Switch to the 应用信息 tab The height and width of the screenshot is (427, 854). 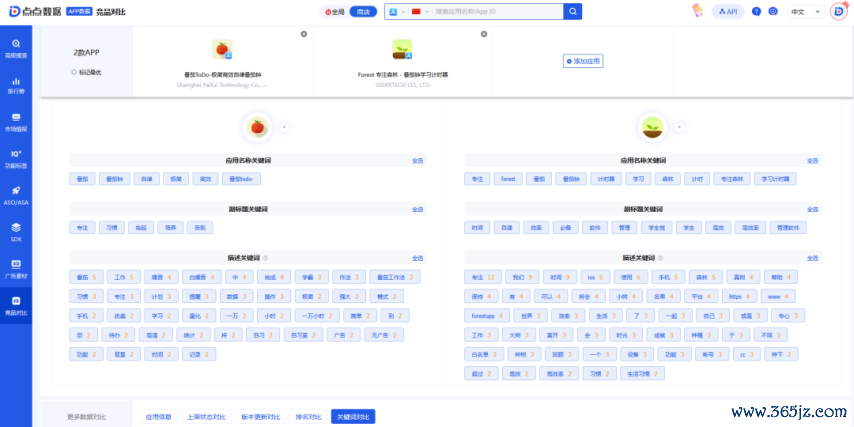(158, 416)
